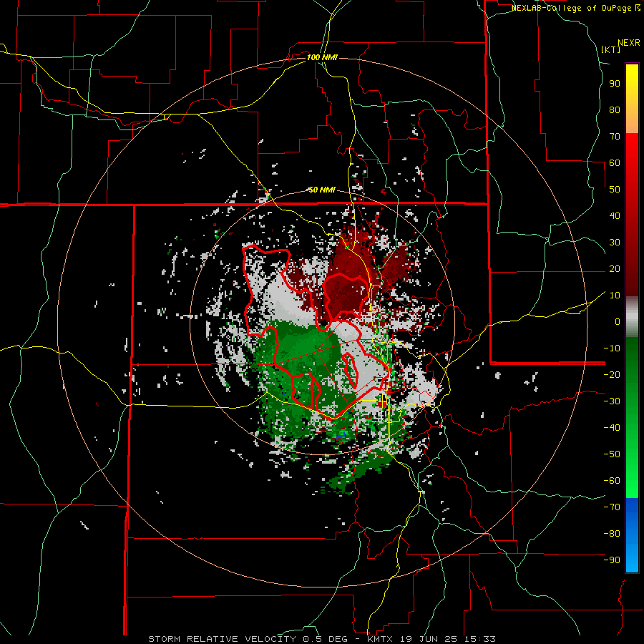The width and height of the screenshot is (644, 644).
Task: Click the "NEXR" label above color scale
Action: pyautogui.click(x=629, y=43)
